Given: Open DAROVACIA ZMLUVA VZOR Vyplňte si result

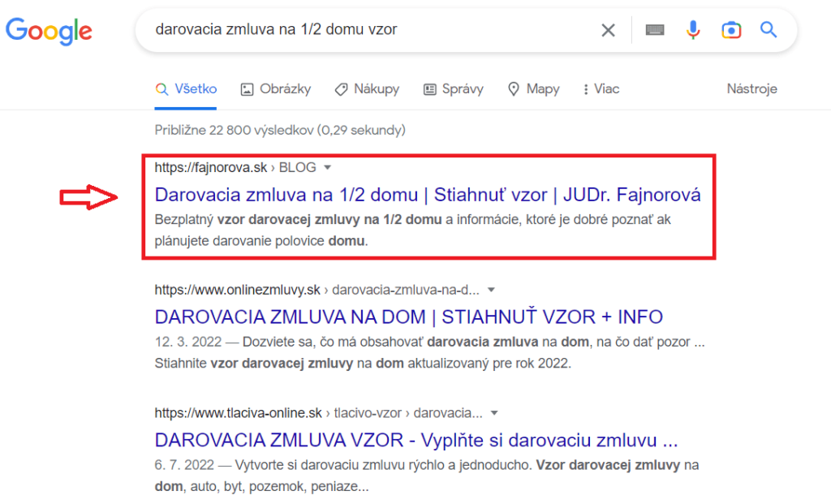Looking at the screenshot, I should pyautogui.click(x=416, y=441).
